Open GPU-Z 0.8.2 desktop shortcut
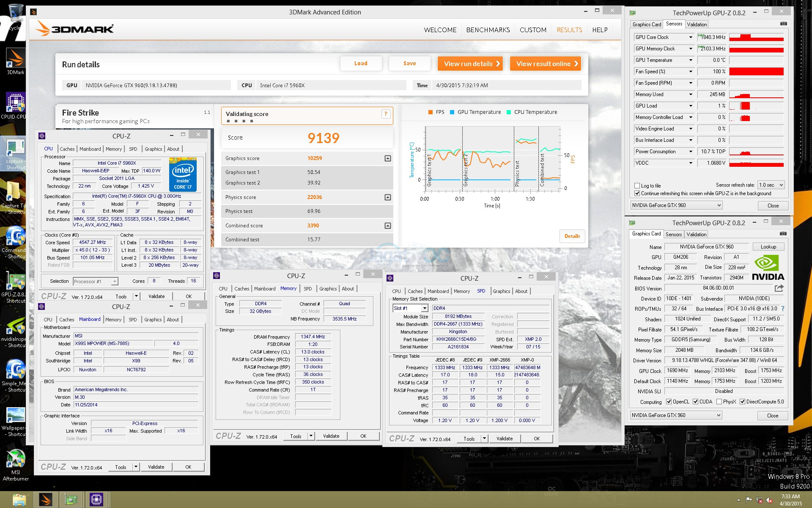 (15, 288)
